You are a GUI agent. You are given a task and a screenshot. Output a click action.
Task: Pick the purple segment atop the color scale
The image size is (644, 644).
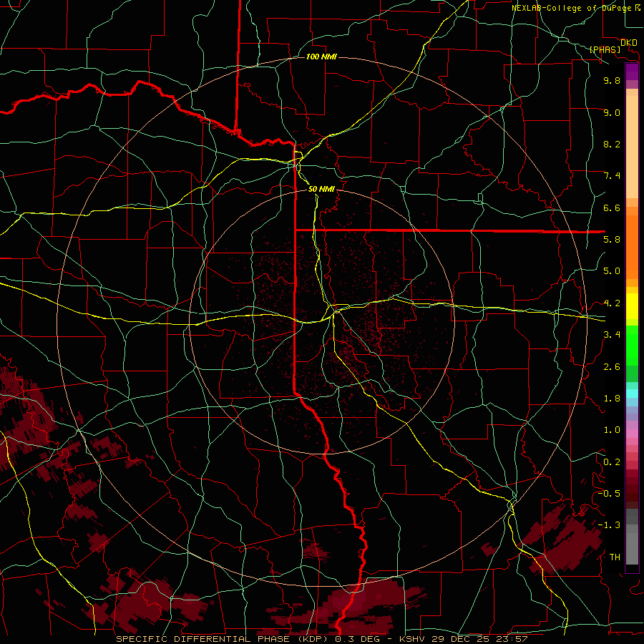(x=632, y=72)
